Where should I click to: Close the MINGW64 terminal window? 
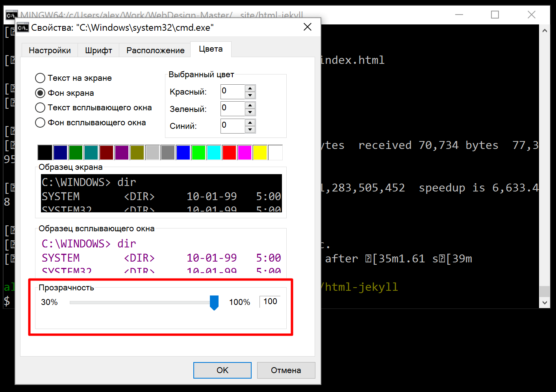532,15
